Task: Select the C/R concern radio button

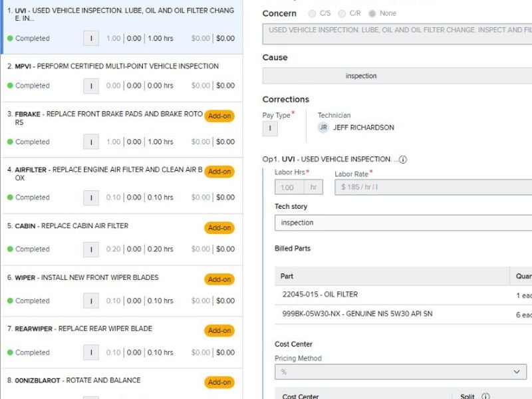Action: click(x=342, y=14)
